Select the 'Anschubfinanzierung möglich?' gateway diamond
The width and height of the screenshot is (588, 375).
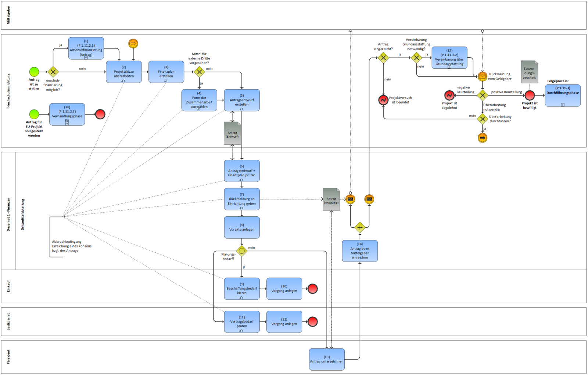pyautogui.click(x=53, y=72)
